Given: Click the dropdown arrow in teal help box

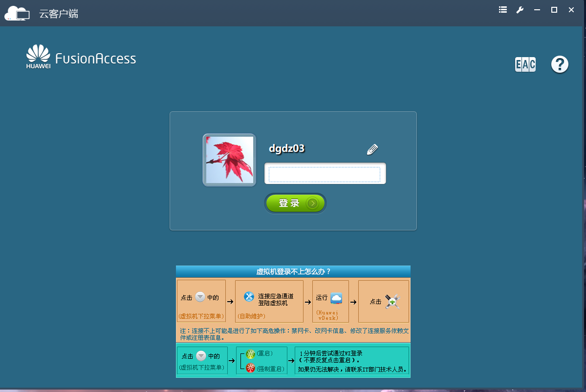Looking at the screenshot, I should pos(201,355).
